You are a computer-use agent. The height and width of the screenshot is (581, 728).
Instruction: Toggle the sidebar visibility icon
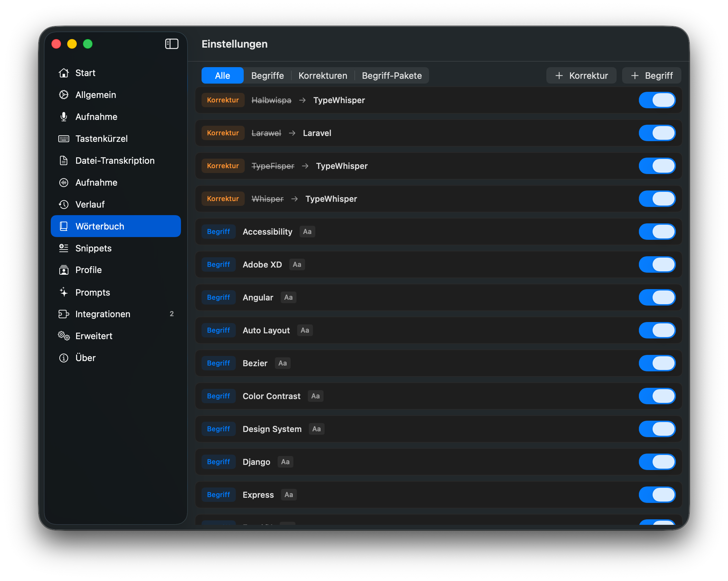click(172, 44)
